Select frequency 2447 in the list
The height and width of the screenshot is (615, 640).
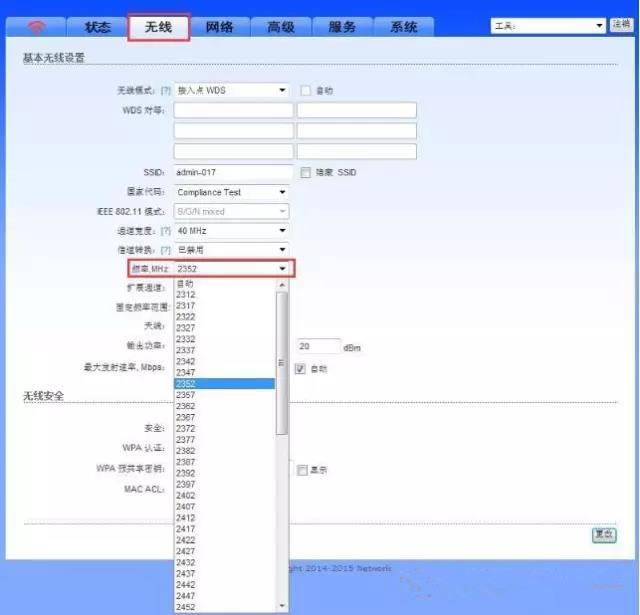224,596
